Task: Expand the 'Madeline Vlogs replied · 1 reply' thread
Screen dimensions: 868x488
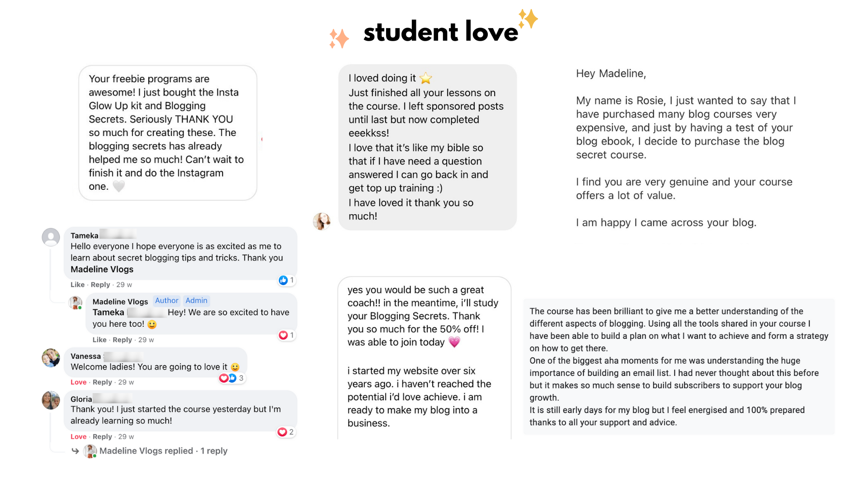Action: click(x=163, y=451)
